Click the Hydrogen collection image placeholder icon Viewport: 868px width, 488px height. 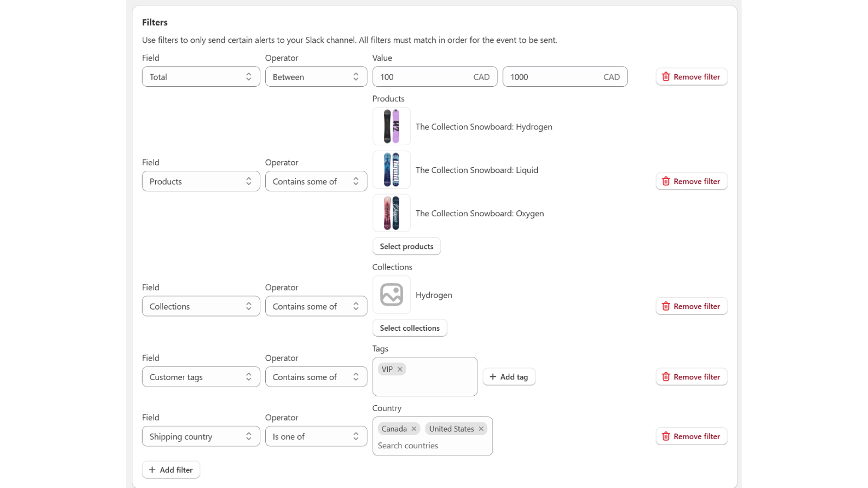391,295
